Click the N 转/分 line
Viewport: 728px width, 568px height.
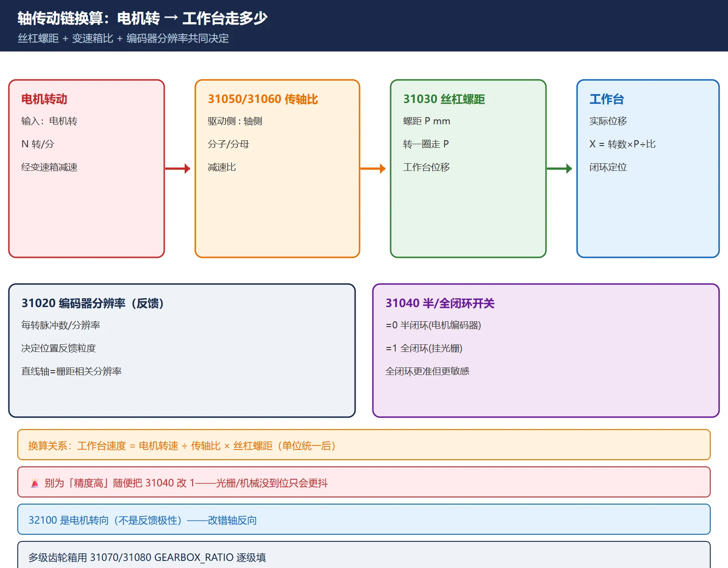38,144
